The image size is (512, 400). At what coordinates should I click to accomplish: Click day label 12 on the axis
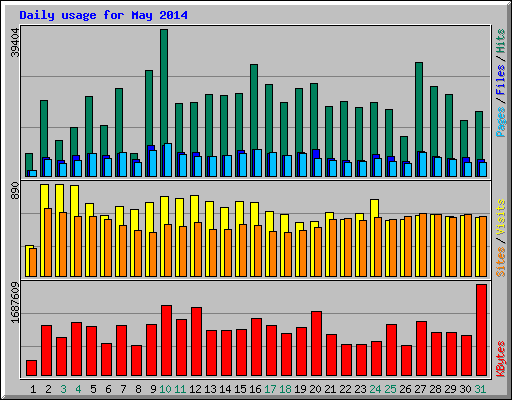tap(195, 389)
